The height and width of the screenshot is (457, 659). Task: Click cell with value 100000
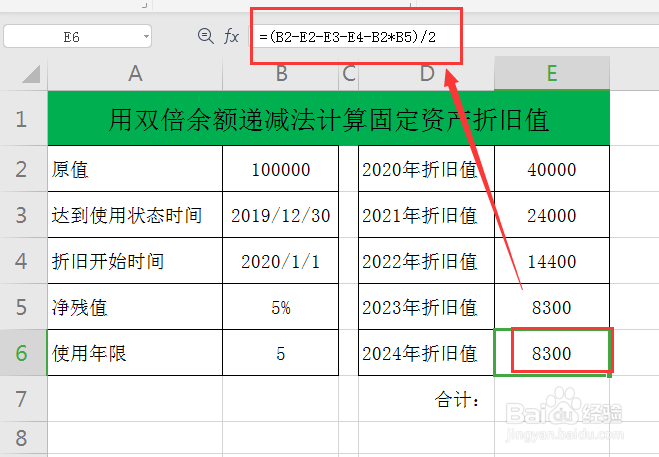click(x=281, y=169)
